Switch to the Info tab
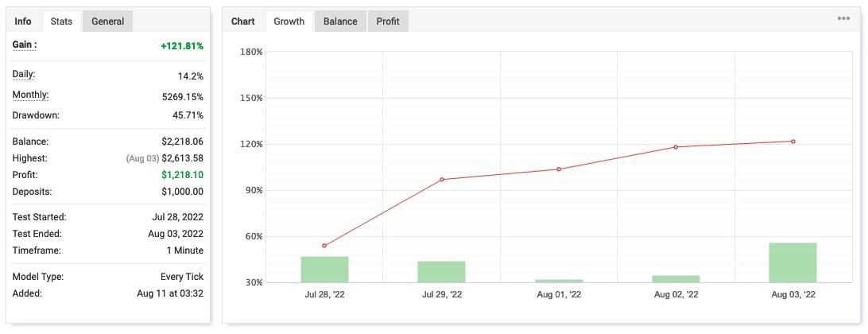The height and width of the screenshot is (334, 868). (x=23, y=21)
